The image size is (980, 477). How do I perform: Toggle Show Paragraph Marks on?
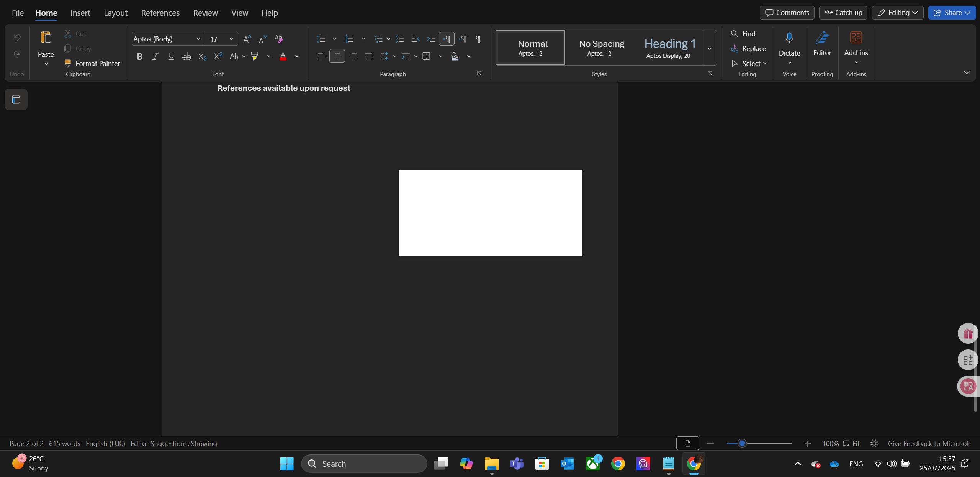coord(478,39)
